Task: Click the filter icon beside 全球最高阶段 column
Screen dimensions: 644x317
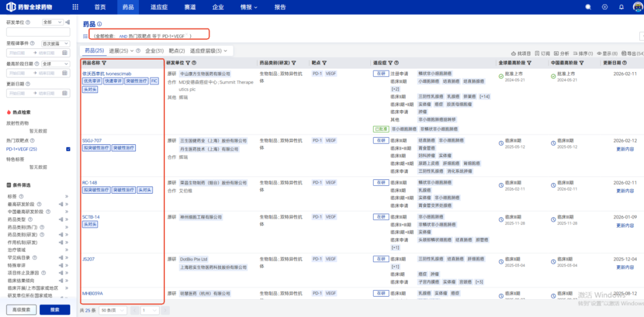Action: (530, 63)
